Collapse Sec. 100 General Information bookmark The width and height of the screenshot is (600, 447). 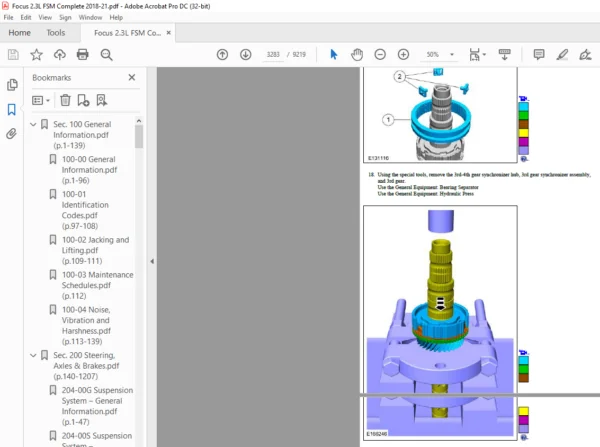coord(33,124)
